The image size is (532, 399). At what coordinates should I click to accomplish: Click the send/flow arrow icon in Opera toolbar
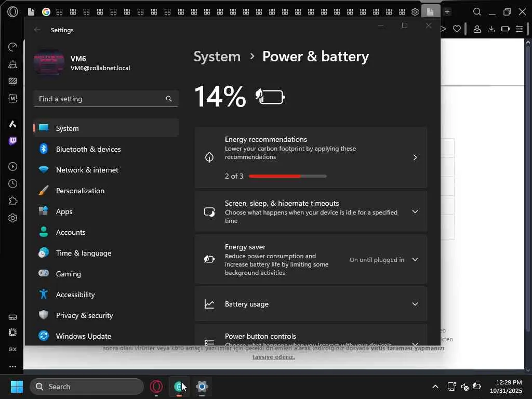tap(444, 29)
